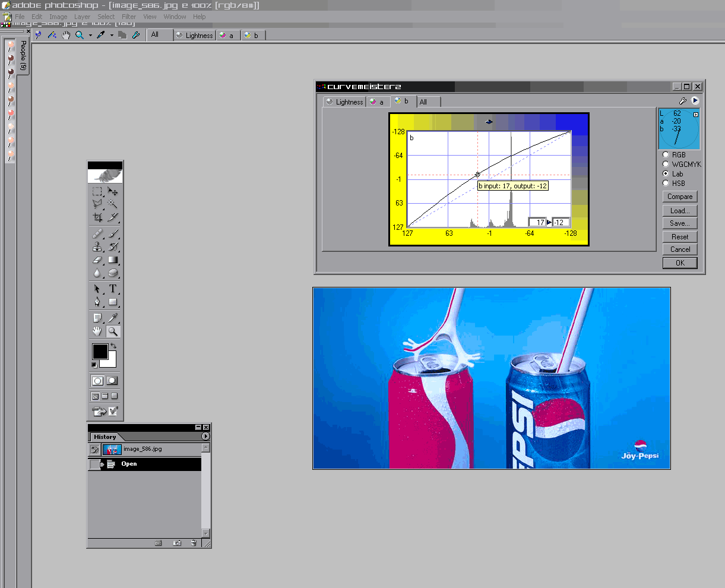This screenshot has height=588, width=725.
Task: Select the Sponge tool
Action: pos(113,273)
